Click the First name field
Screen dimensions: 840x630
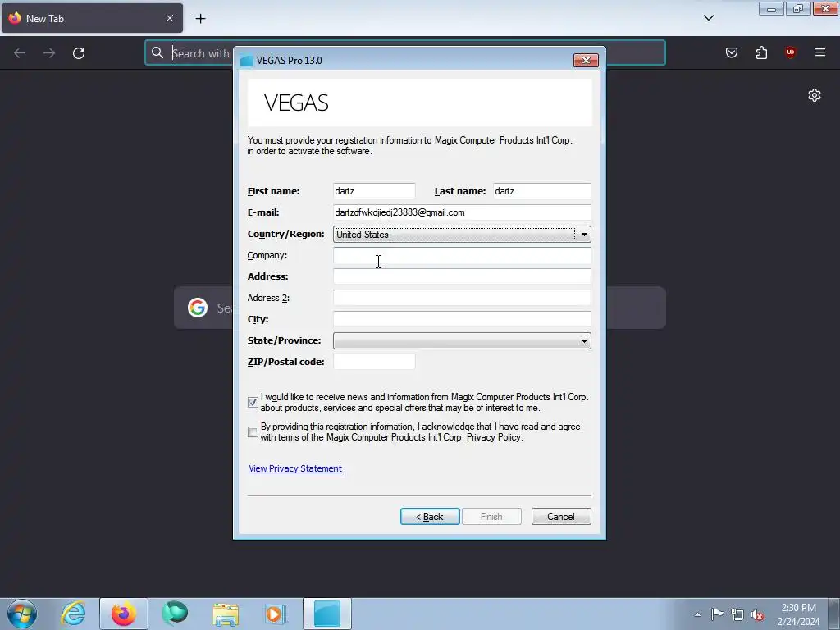click(x=374, y=191)
